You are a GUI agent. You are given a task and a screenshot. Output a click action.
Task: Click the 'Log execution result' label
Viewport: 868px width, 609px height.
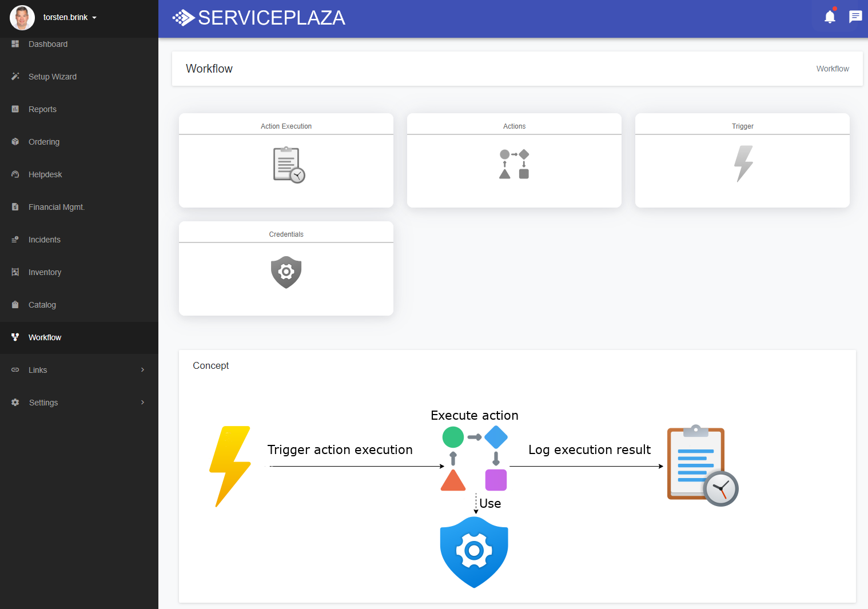pos(590,450)
